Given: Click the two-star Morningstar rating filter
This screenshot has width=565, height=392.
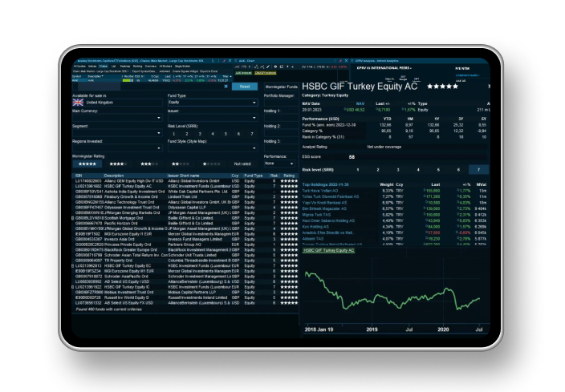Looking at the screenshot, I should [181, 162].
